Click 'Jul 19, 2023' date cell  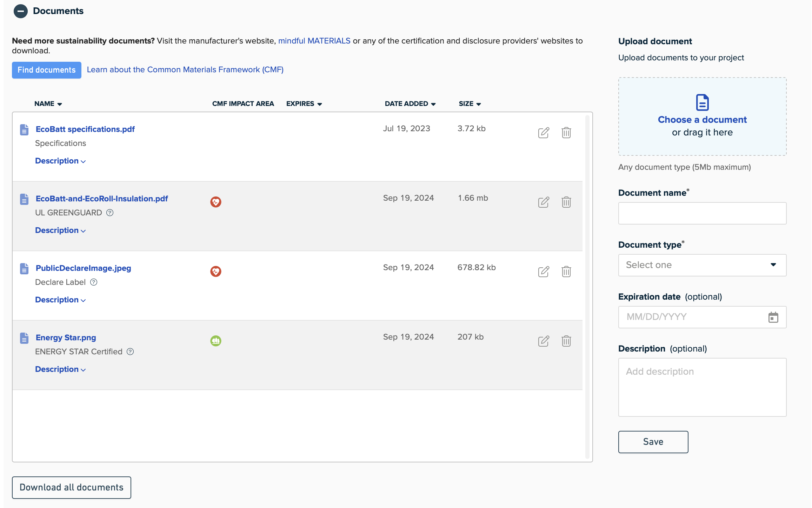point(407,129)
